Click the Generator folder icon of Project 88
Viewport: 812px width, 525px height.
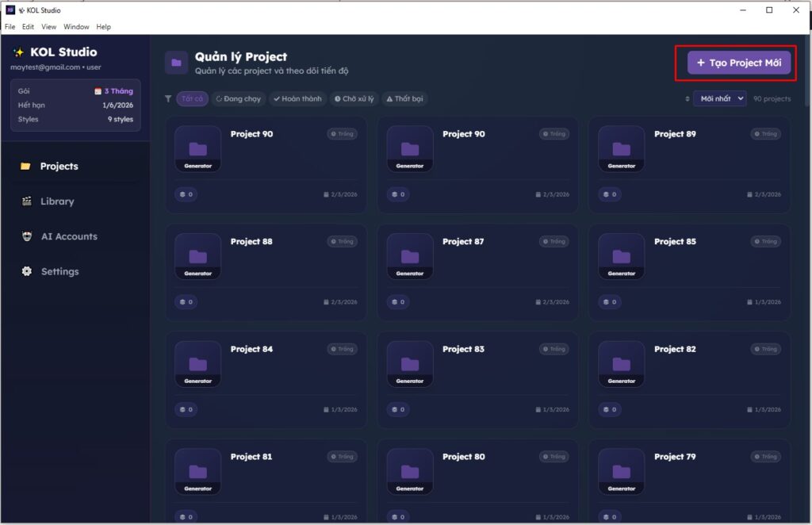pyautogui.click(x=197, y=256)
